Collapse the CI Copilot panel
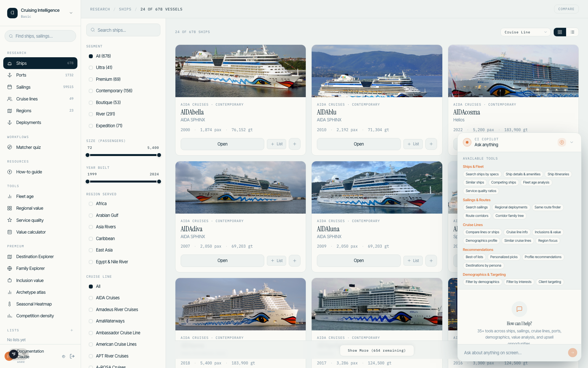Viewport: 588px width, 368px height. pyautogui.click(x=572, y=142)
